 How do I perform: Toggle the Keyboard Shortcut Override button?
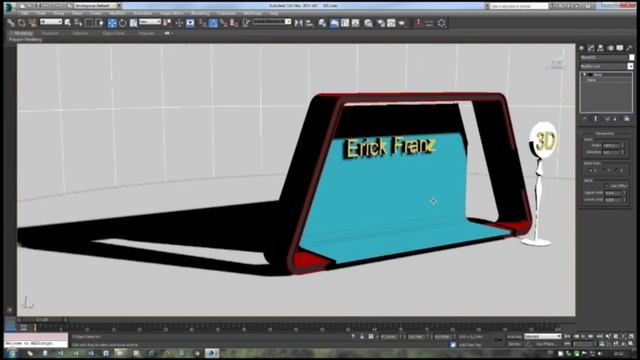(190, 23)
